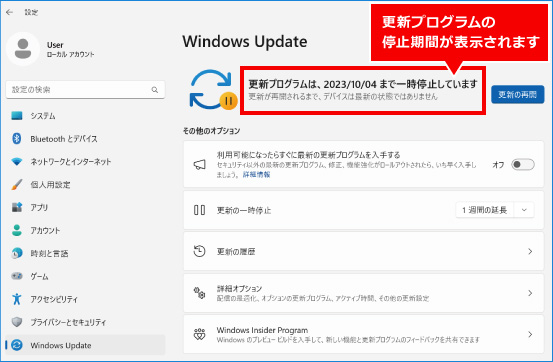Click the paused update sync icon
Screen dimensions: 553x362
point(213,90)
